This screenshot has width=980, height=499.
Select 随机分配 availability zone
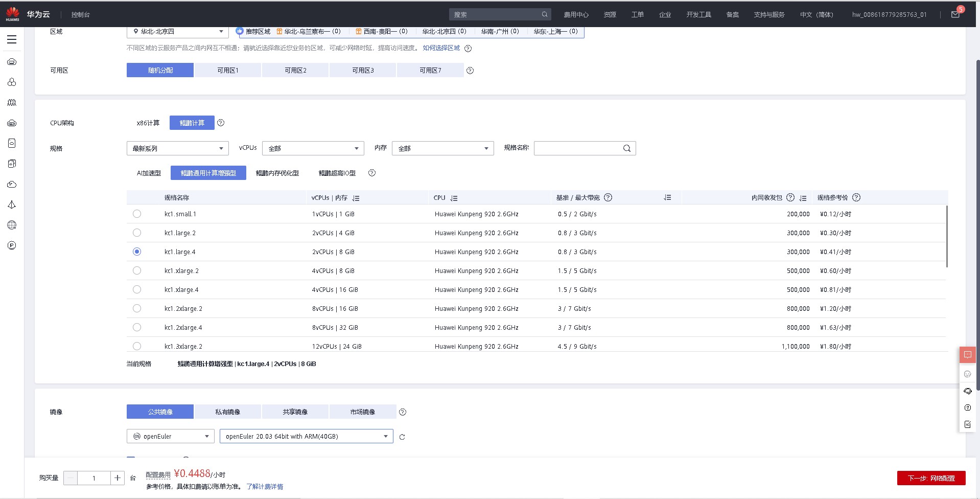160,70
